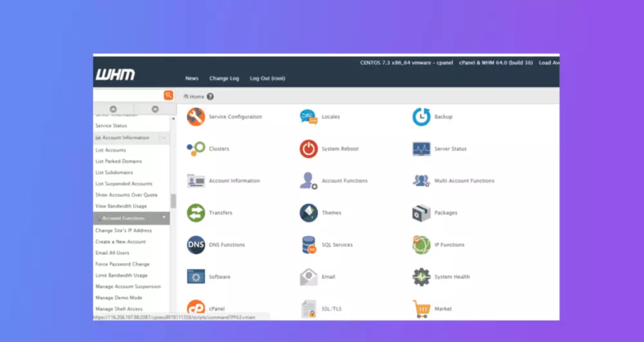
Task: Click the help question mark icon
Action: (211, 97)
